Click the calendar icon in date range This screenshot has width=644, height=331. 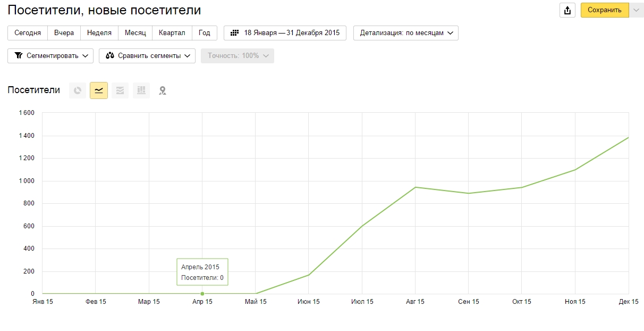[234, 33]
